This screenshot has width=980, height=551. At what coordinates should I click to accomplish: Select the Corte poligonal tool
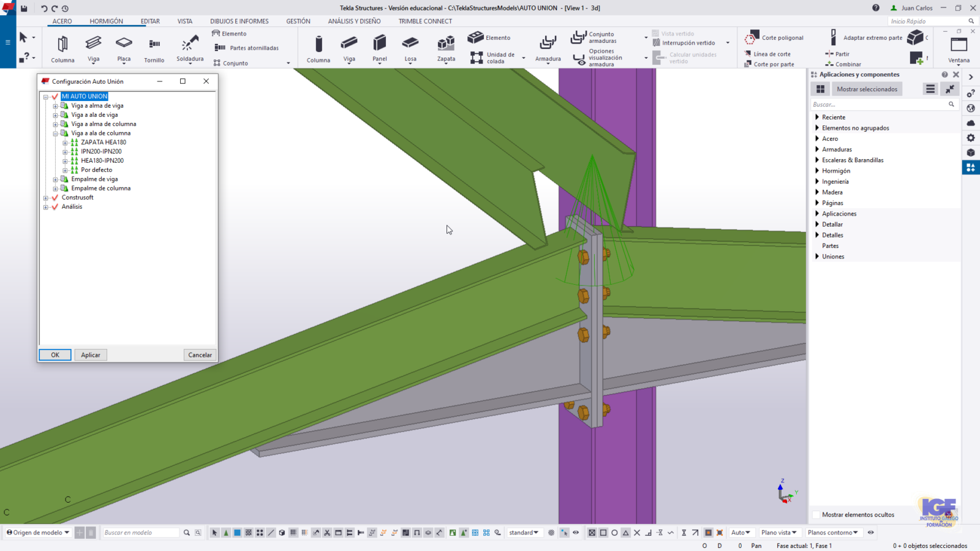[x=774, y=38]
